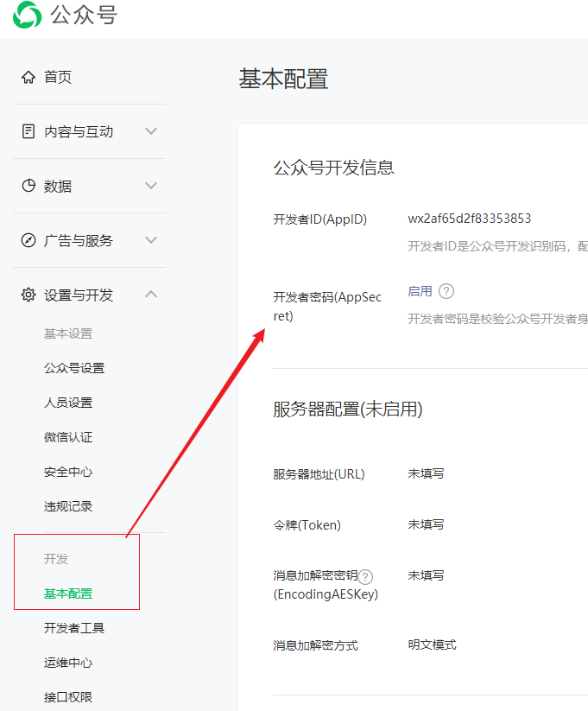Click the 启用 link for AppSecret

tap(420, 291)
